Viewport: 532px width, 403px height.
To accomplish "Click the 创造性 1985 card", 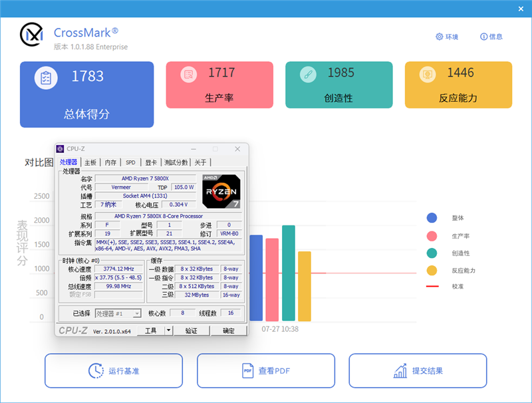I will click(339, 85).
